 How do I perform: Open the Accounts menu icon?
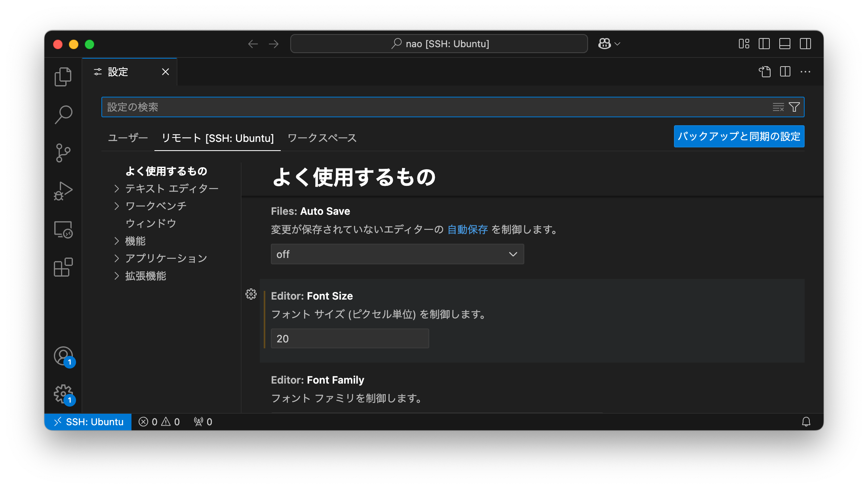click(63, 356)
